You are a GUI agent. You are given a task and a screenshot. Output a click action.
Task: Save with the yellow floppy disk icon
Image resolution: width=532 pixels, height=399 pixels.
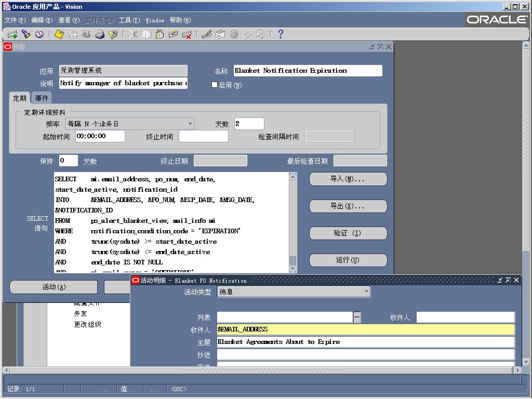click(x=59, y=34)
